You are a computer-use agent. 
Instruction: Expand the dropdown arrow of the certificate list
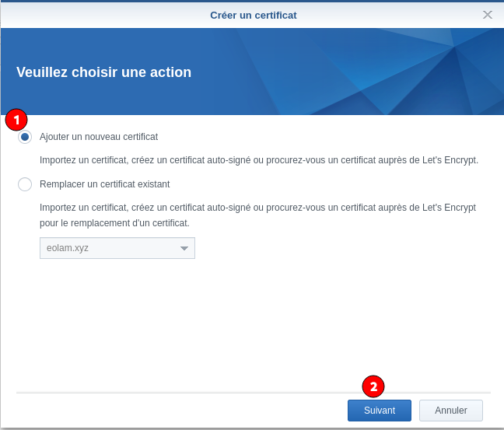pos(184,248)
